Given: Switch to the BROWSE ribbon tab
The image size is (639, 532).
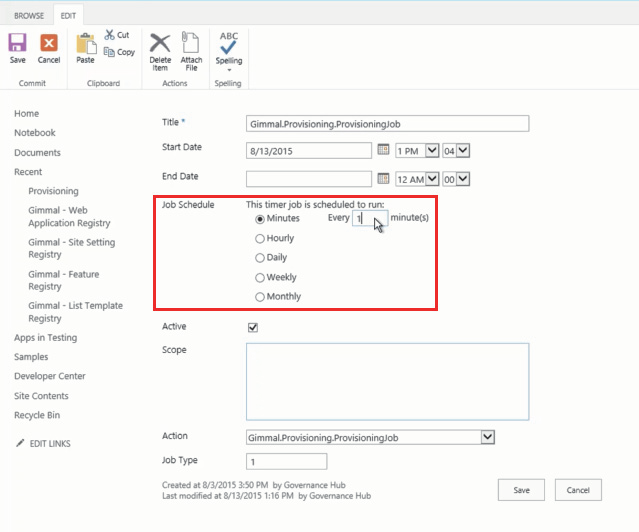Looking at the screenshot, I should point(28,17).
